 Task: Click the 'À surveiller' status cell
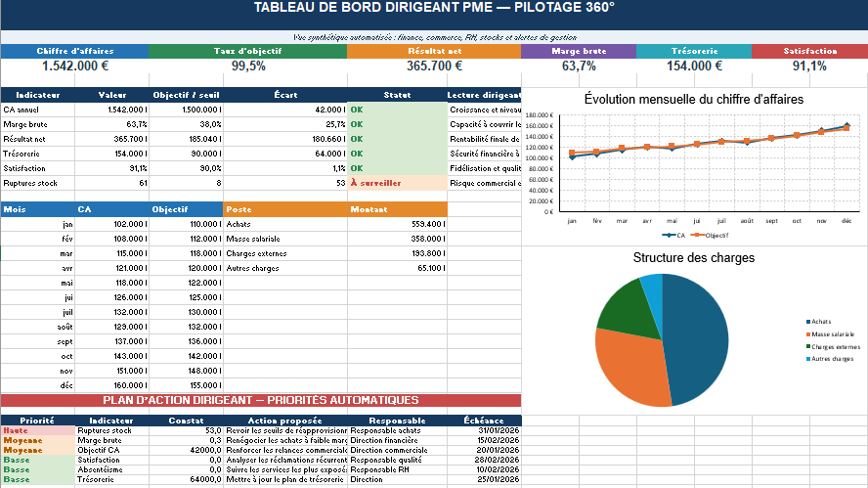click(397, 183)
